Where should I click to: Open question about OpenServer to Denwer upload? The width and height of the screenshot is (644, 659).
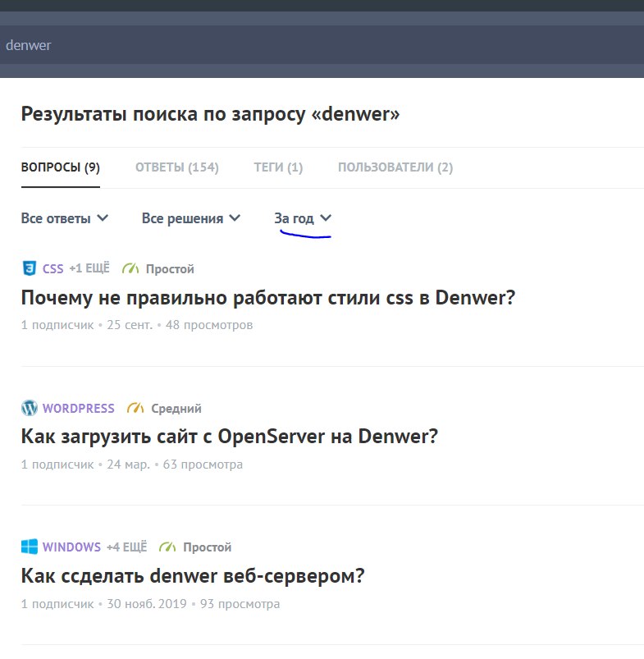click(x=230, y=437)
